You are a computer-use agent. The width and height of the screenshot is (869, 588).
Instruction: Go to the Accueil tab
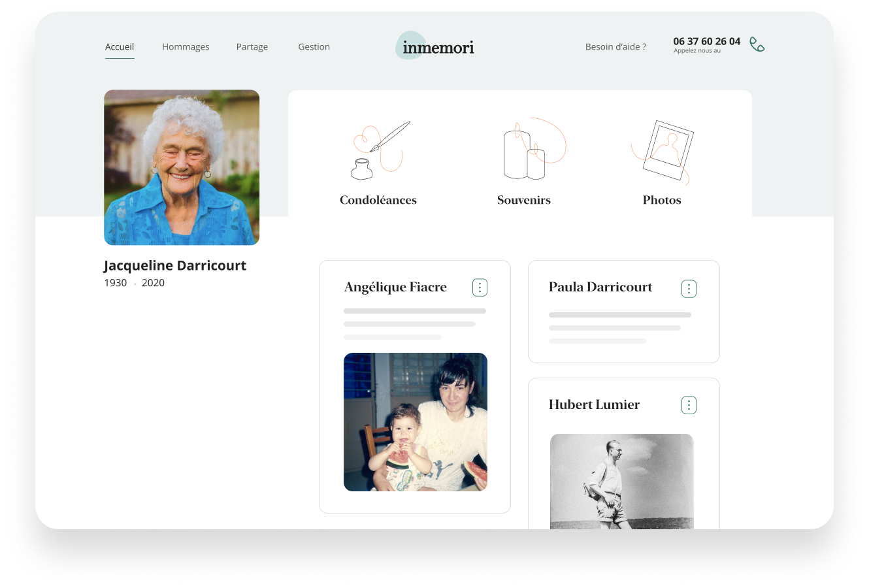[120, 47]
